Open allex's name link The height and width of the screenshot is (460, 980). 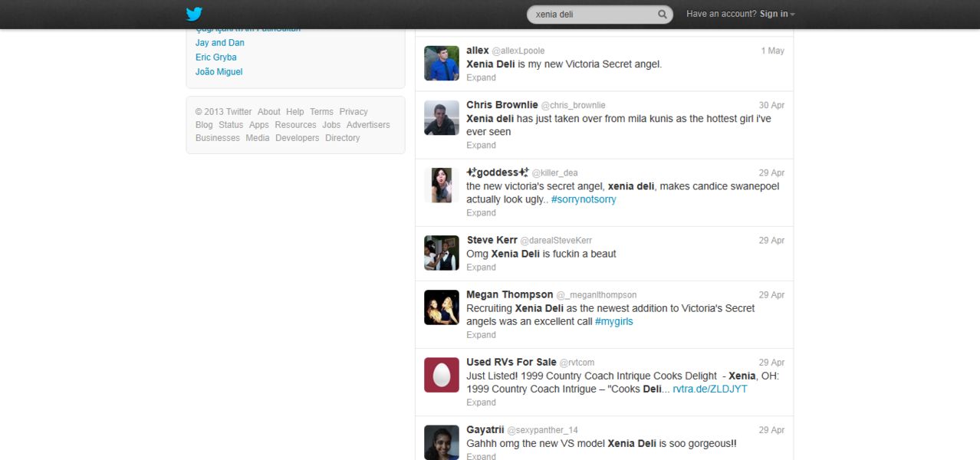478,51
